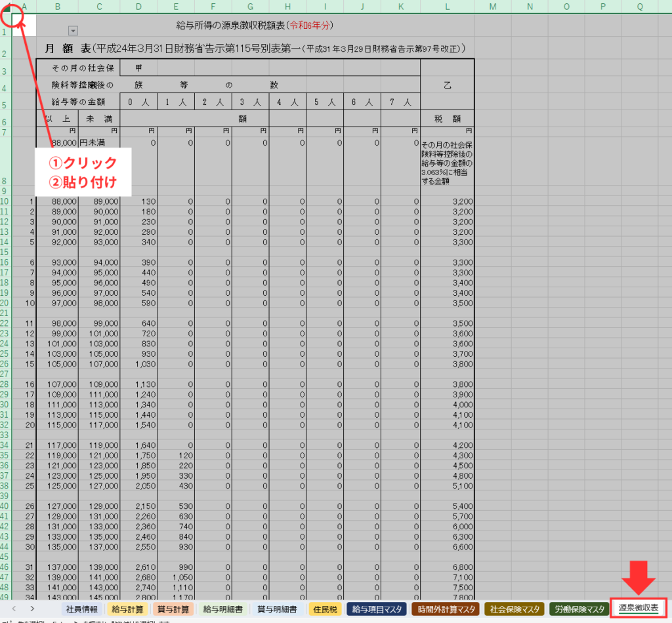Switch to the 社員情報 sheet tab
The height and width of the screenshot is (623, 672).
point(81,609)
